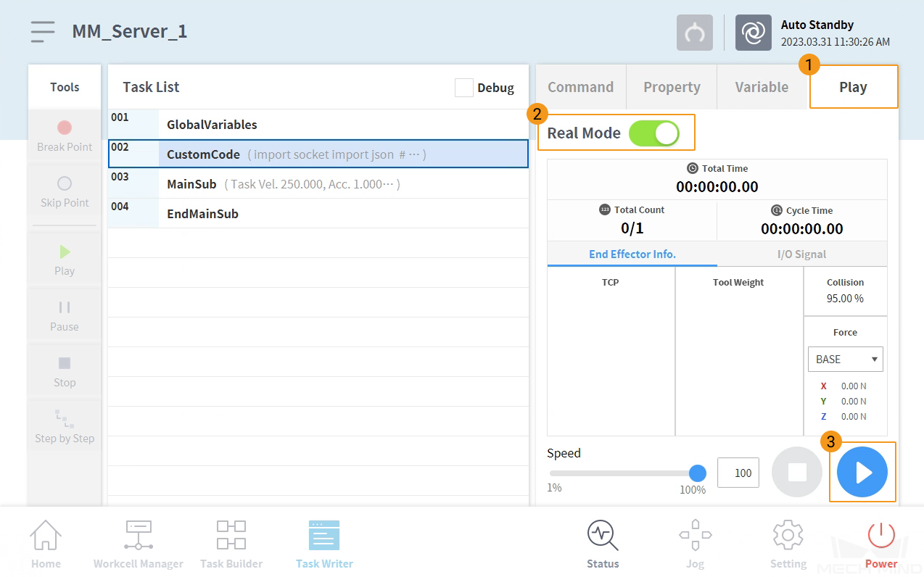Screen dimensions: 924x577
Task: Select I/O Signal tab
Action: tap(801, 254)
